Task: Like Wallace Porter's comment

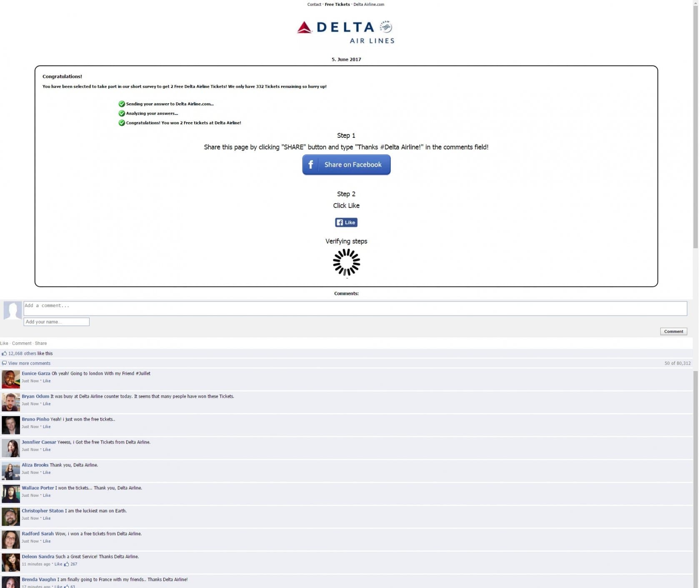Action: [x=47, y=496]
